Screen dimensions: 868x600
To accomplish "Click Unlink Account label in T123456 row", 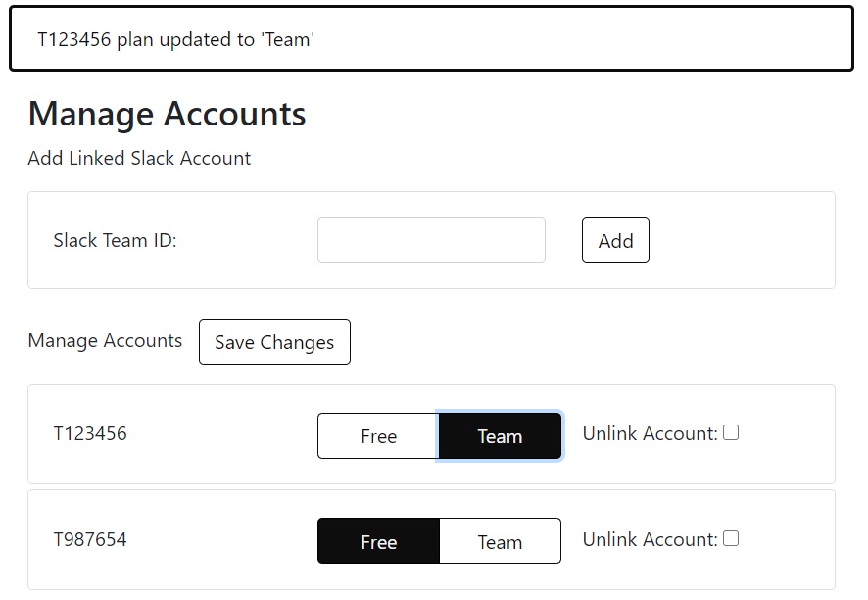I will point(650,433).
